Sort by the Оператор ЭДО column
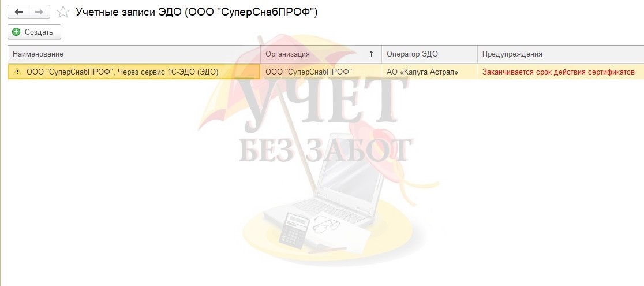The image size is (644, 286). point(429,54)
